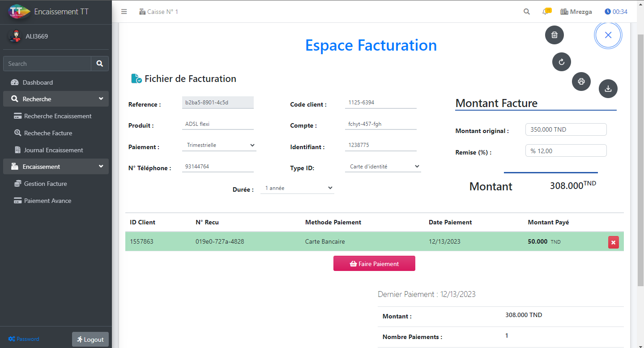Click the ALI3669 user avatar
Viewport: 644px width, 348px height.
[x=15, y=36]
